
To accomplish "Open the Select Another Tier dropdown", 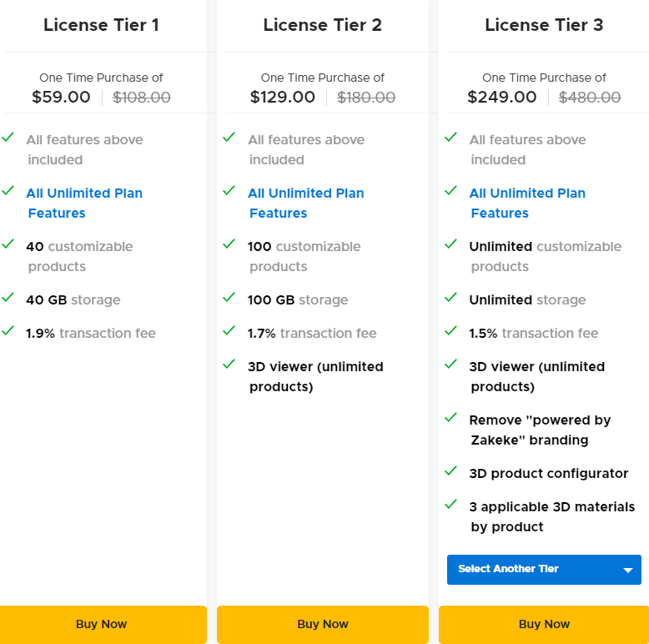I will coord(534,570).
